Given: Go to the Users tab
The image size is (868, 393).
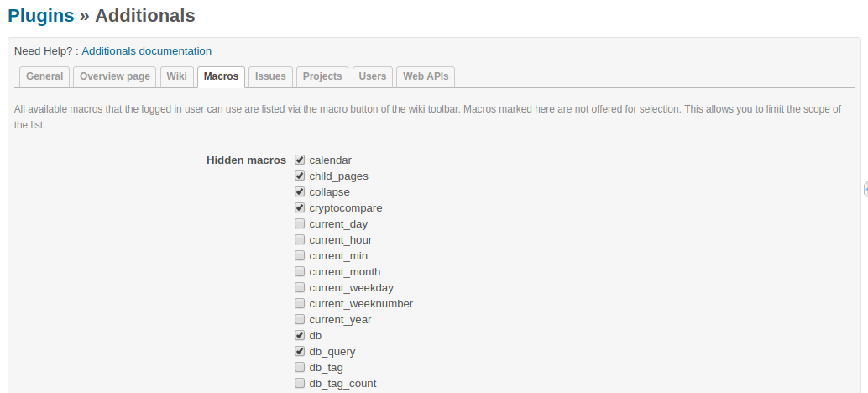Looking at the screenshot, I should click(x=373, y=76).
